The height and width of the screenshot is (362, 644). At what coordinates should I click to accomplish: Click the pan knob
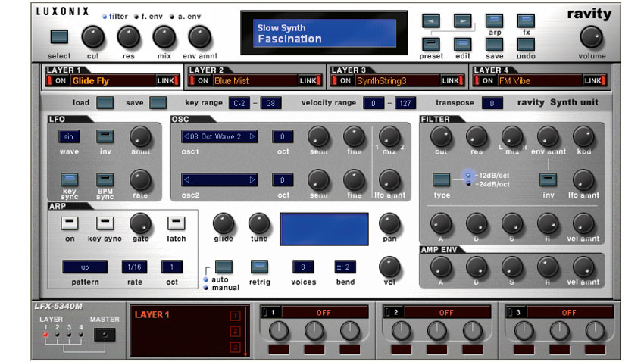point(389,223)
